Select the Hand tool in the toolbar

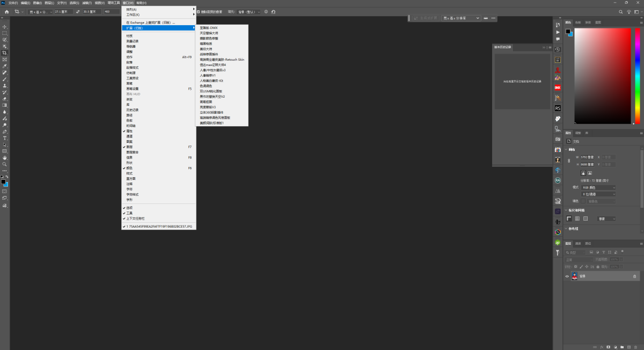(x=5, y=158)
